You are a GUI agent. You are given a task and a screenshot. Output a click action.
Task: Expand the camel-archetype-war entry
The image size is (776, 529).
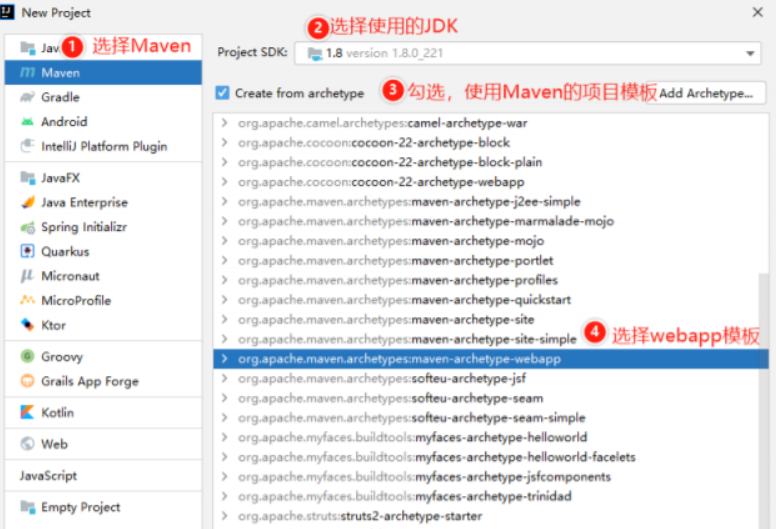pyautogui.click(x=225, y=123)
